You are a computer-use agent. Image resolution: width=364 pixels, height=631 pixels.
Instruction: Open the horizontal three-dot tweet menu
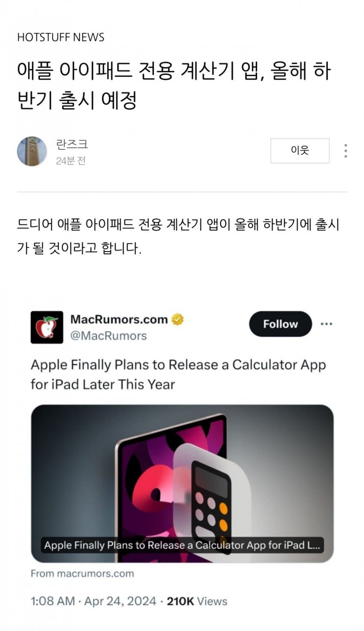click(x=326, y=324)
